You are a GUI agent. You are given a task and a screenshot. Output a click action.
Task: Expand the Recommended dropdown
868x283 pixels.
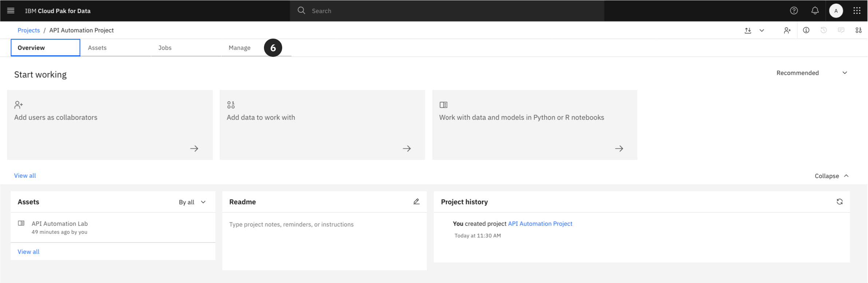[x=812, y=73]
